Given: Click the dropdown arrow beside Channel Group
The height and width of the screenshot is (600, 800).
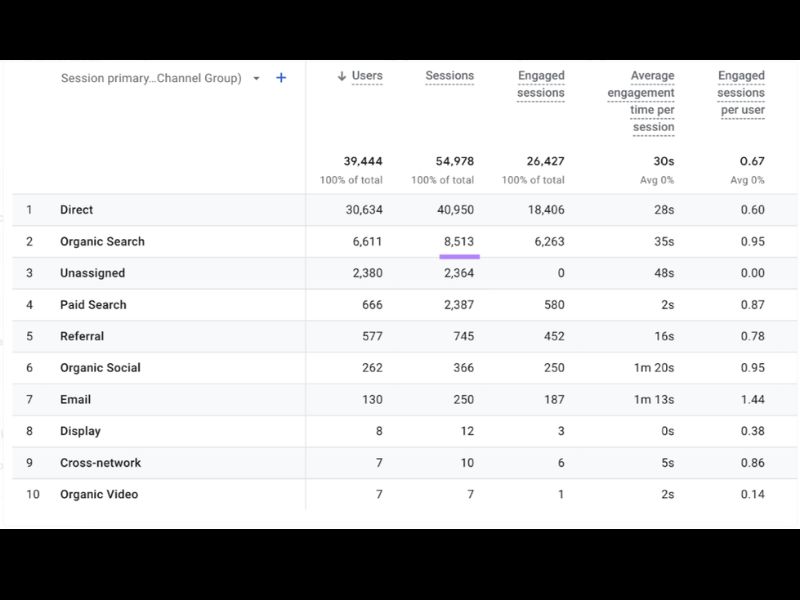Looking at the screenshot, I should [x=257, y=79].
